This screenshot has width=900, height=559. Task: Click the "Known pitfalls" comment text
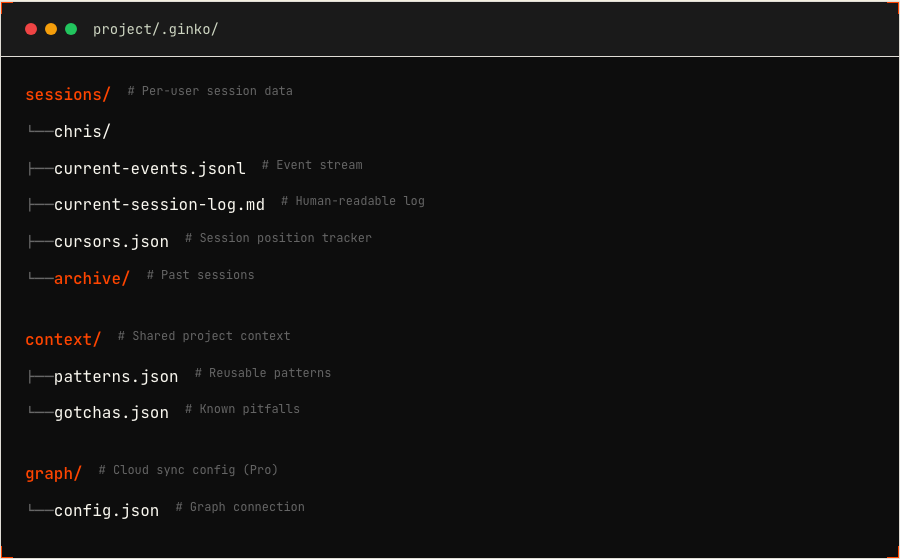pos(242,409)
